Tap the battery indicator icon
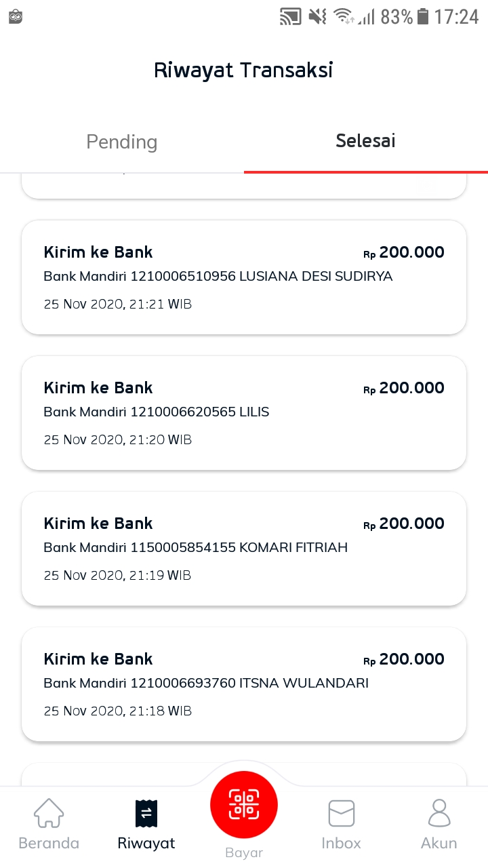This screenshot has width=488, height=868. point(423,16)
